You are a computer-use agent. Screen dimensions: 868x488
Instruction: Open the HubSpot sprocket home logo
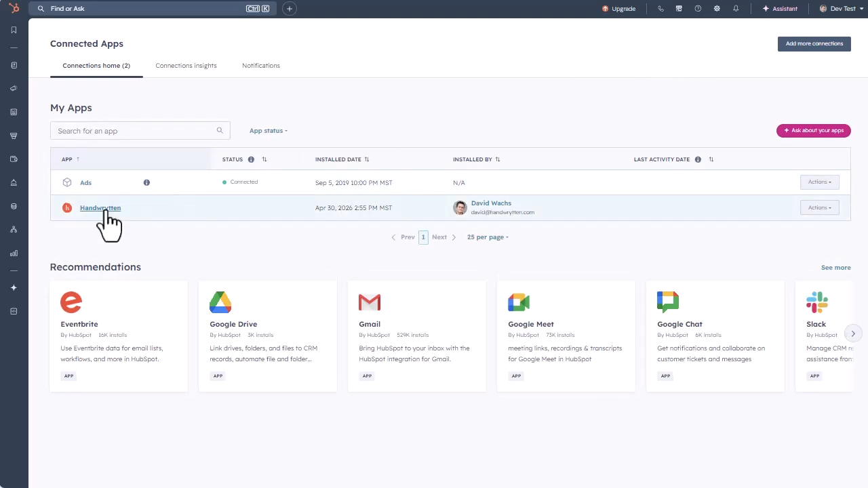click(14, 9)
